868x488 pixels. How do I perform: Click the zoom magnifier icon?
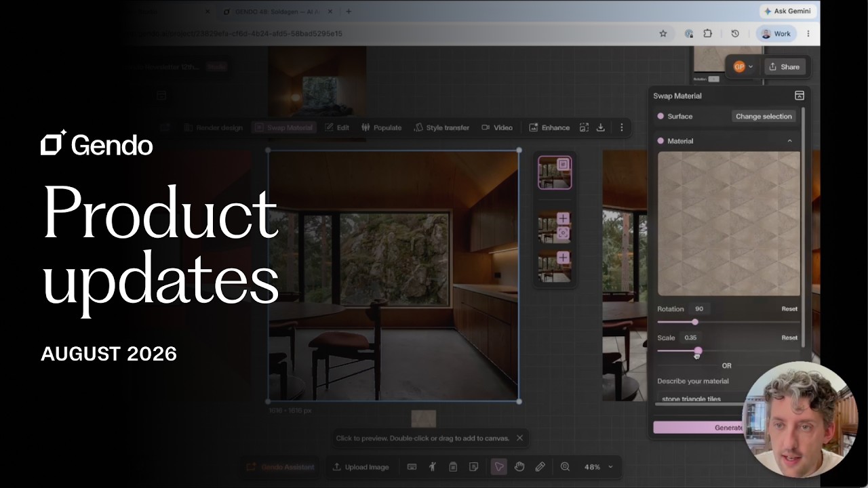[565, 467]
